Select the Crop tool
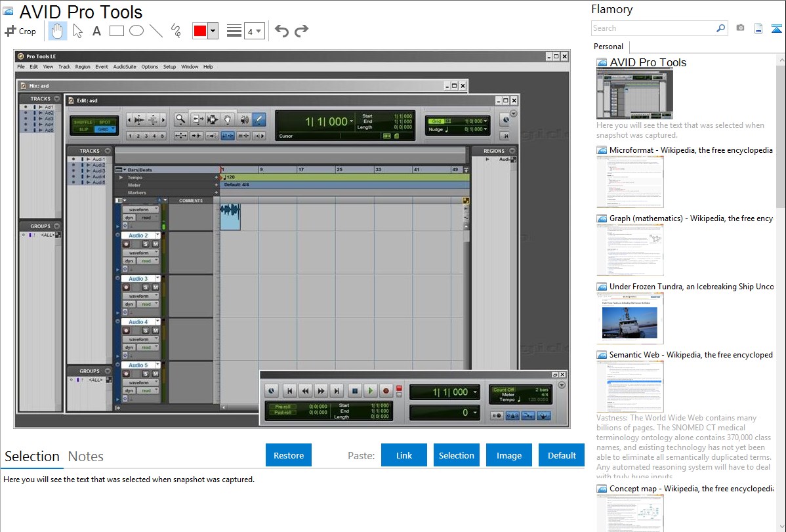This screenshot has width=786, height=532. pyautogui.click(x=20, y=31)
